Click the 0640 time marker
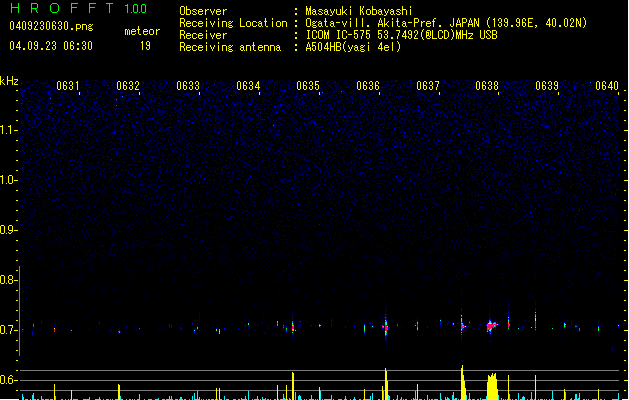This screenshot has height=400, width=629. 607,86
